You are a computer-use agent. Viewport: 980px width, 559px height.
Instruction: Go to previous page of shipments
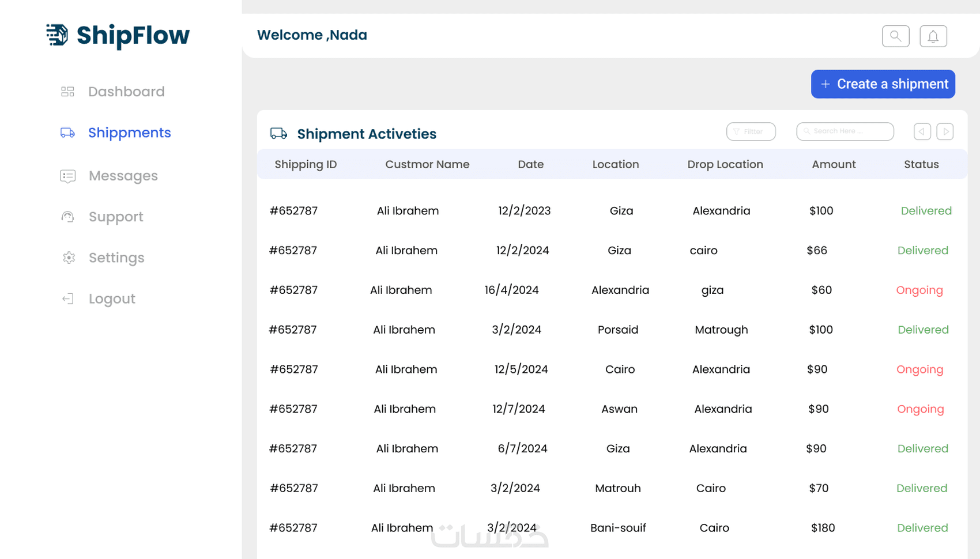pos(922,131)
